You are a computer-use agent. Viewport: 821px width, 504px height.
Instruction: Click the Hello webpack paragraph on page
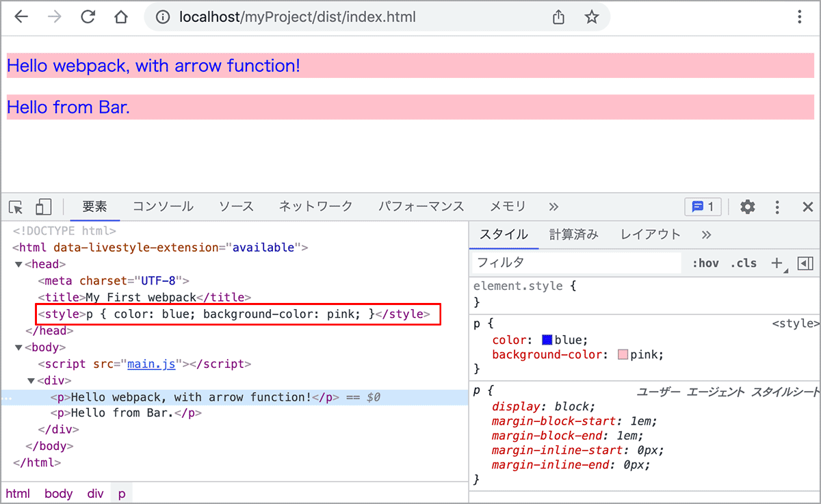[x=410, y=66]
